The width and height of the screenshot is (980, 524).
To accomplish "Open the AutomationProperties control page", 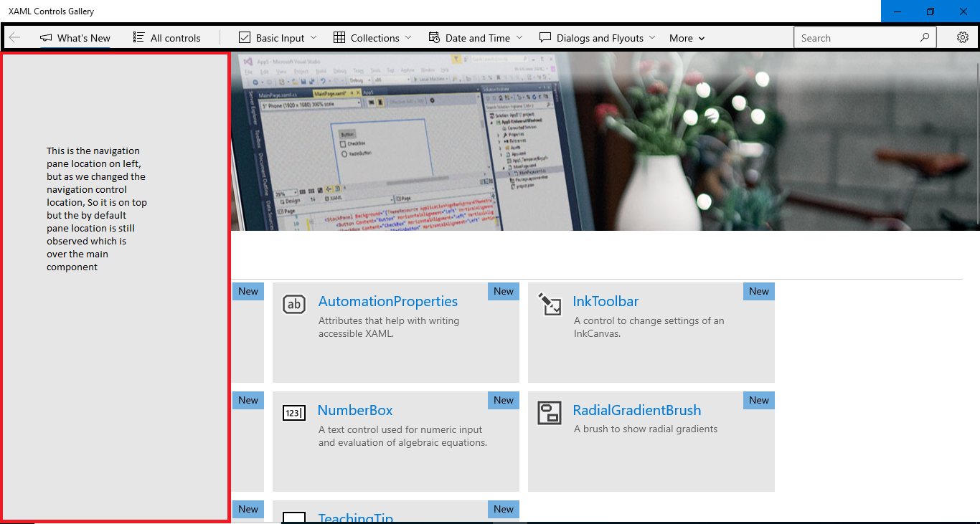I will click(388, 301).
